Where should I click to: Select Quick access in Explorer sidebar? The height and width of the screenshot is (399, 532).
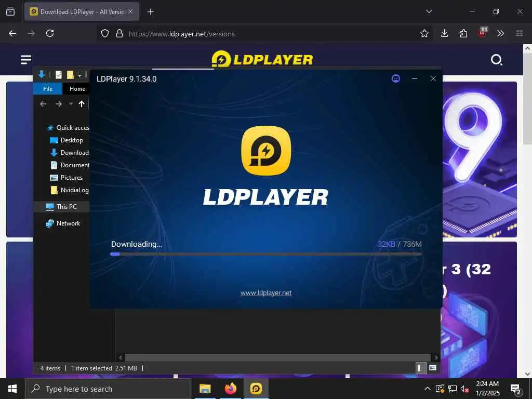68,128
